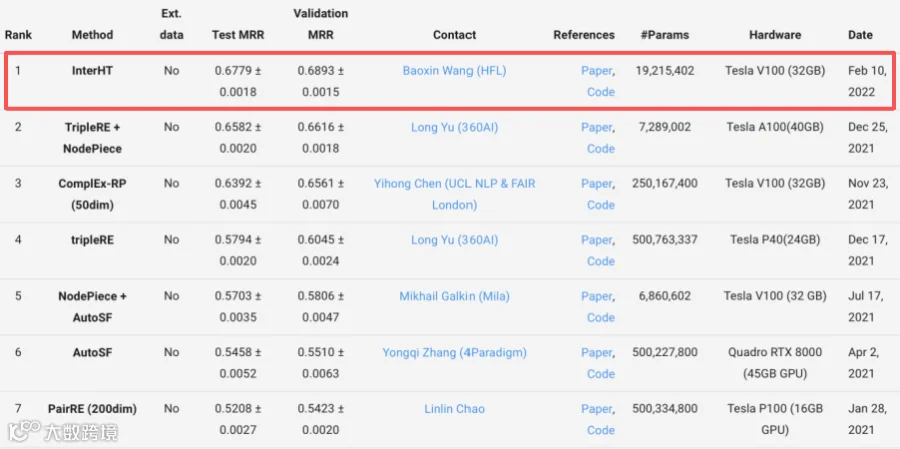The image size is (900, 449).
Task: Open Code link in tripleRE row
Action: (600, 261)
